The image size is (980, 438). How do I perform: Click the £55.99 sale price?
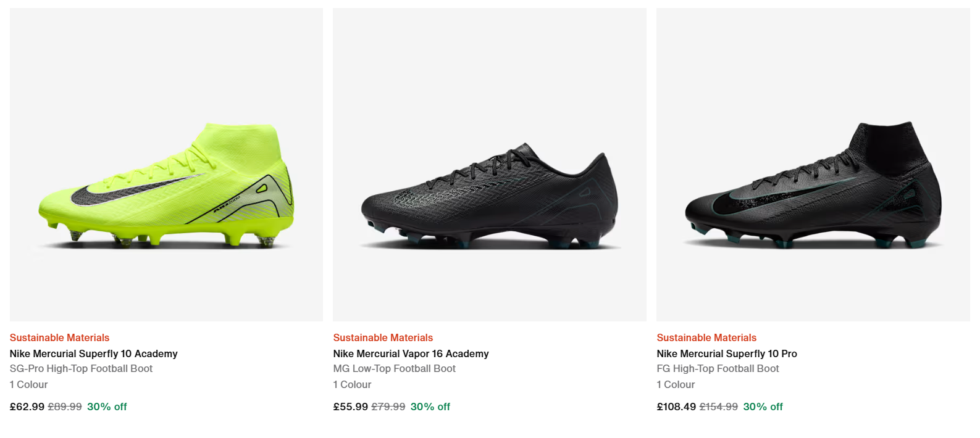[x=350, y=407]
